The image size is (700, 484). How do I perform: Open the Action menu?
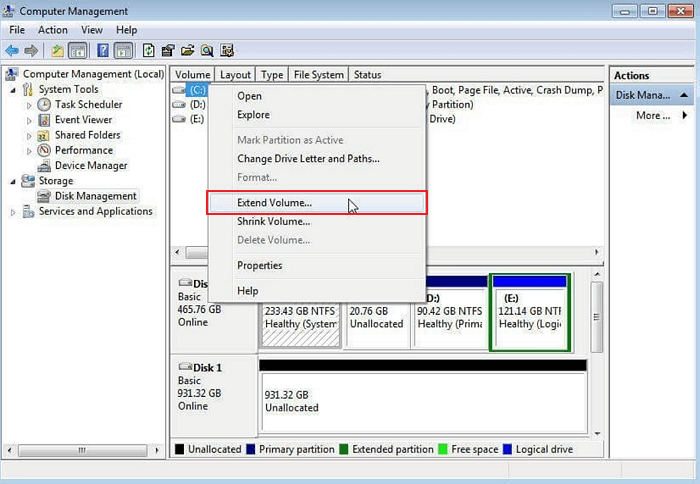click(52, 30)
